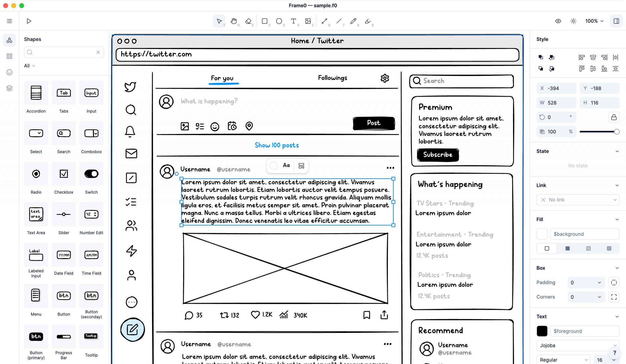This screenshot has height=364, width=626.
Task: Select the Text tool
Action: tap(293, 21)
